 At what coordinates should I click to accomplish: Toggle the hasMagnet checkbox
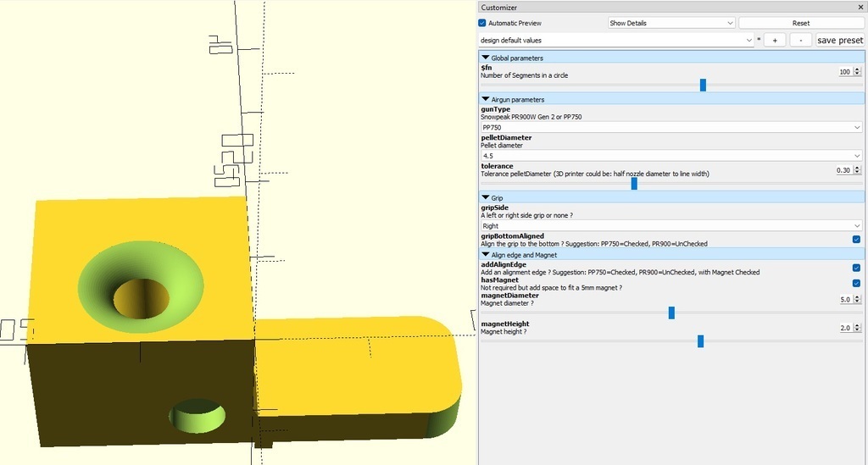coord(856,283)
